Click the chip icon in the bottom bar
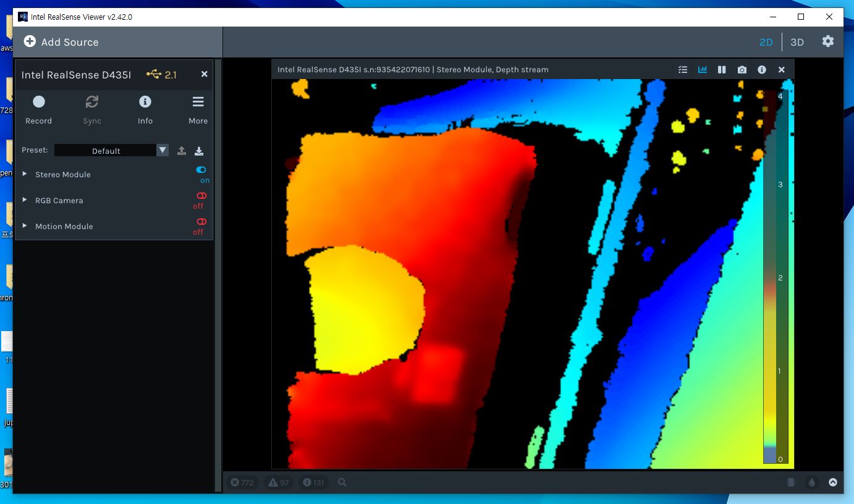The width and height of the screenshot is (854, 504). [791, 482]
